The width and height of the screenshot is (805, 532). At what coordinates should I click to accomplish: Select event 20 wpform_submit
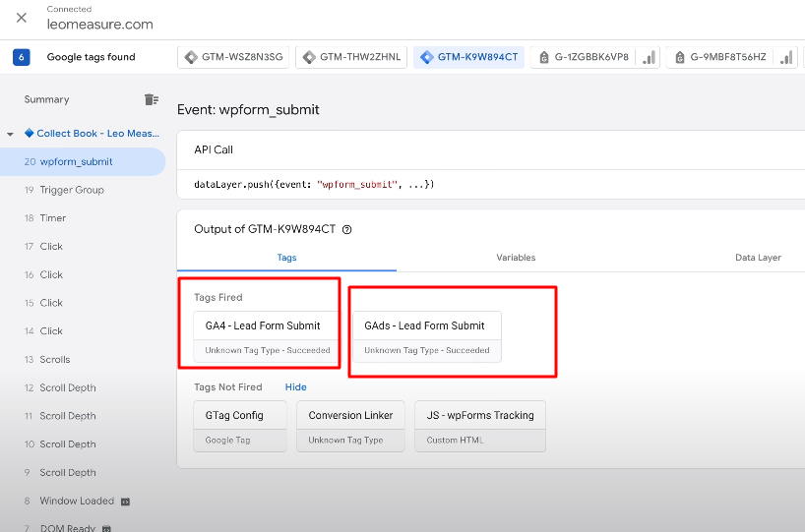pyautogui.click(x=82, y=161)
